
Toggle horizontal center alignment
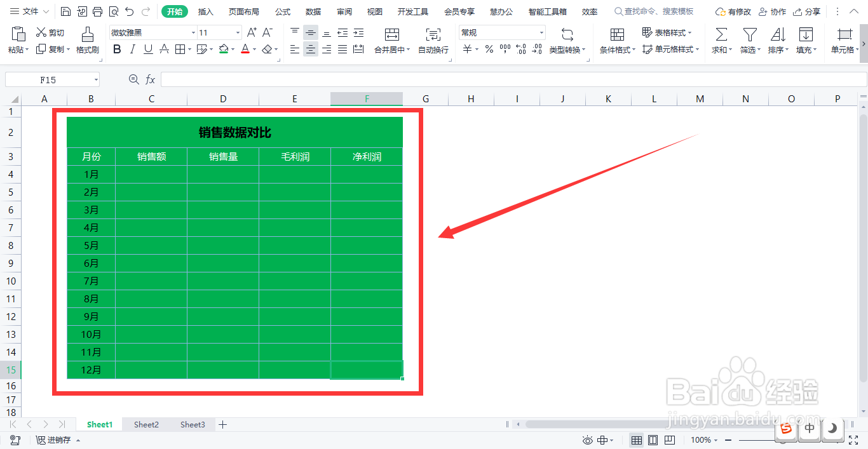coord(311,49)
